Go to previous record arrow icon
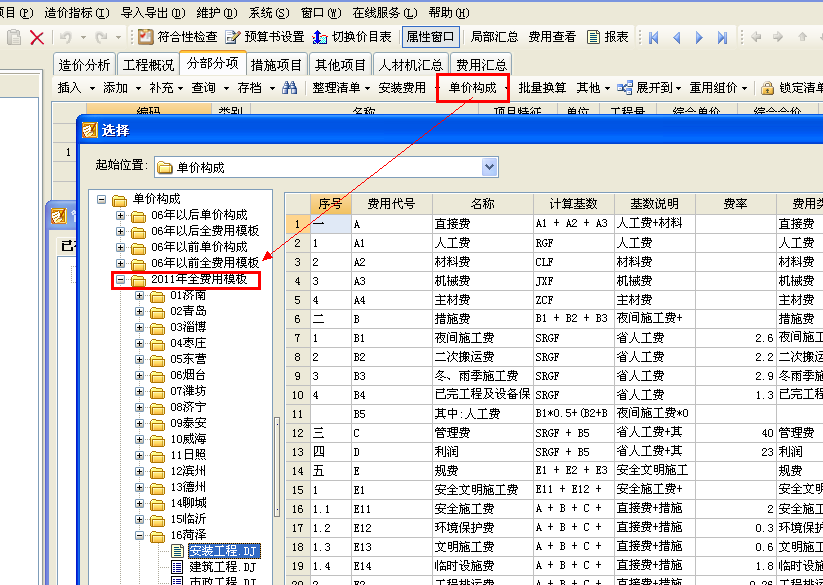Viewport: 823px width, 585px height. 676,37
